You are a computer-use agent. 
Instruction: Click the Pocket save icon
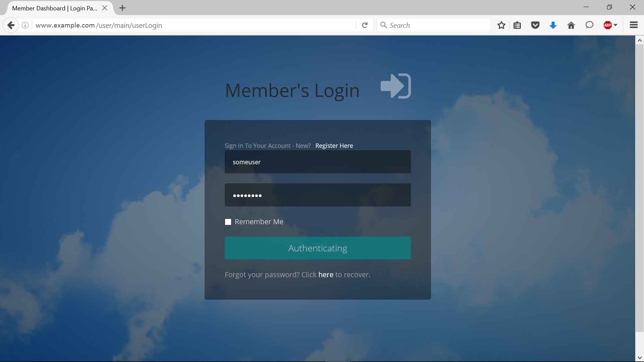coord(535,25)
